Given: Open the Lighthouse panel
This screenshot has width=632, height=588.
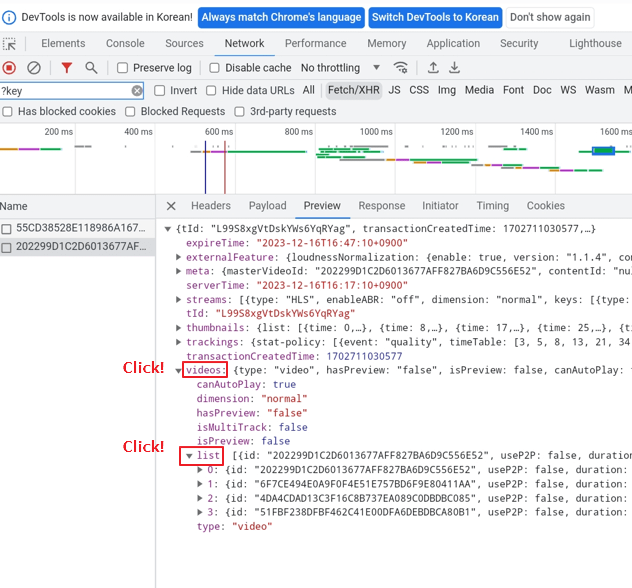Looking at the screenshot, I should [595, 44].
